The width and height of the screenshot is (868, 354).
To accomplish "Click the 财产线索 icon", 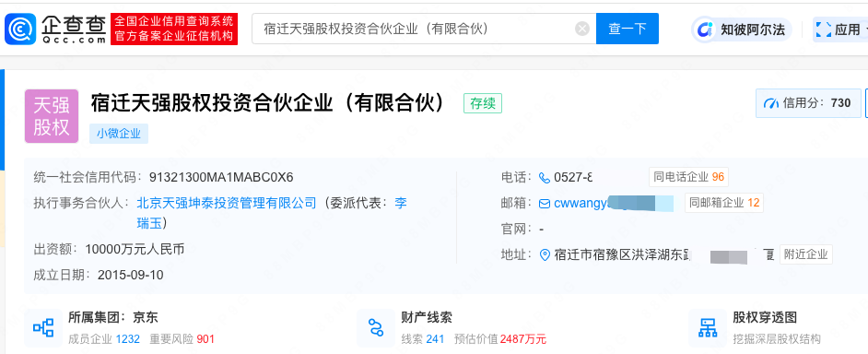I will pos(376,328).
